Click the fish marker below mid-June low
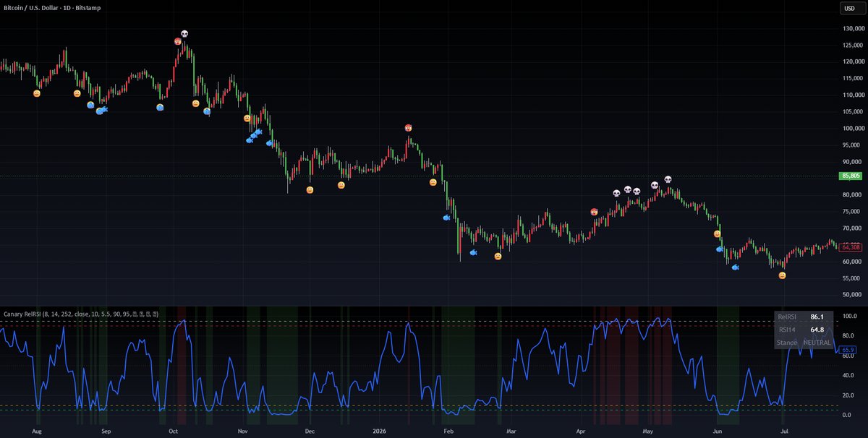This screenshot has width=868, height=438. [x=735, y=267]
